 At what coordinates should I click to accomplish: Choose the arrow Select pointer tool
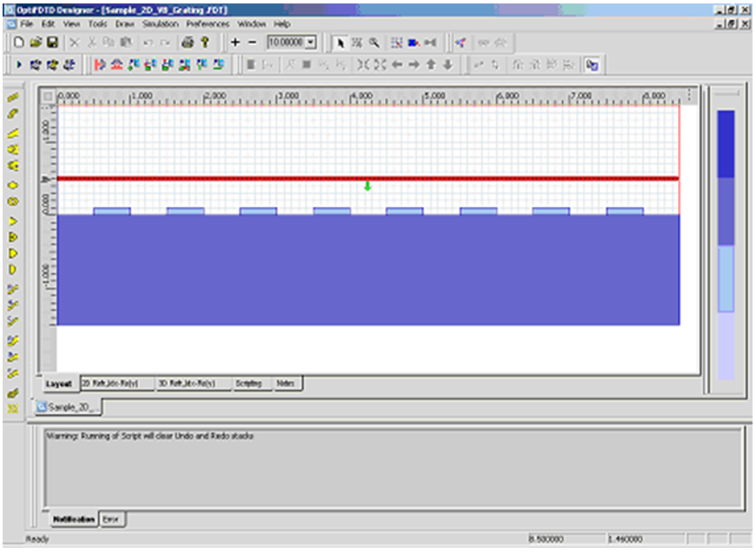[x=341, y=42]
